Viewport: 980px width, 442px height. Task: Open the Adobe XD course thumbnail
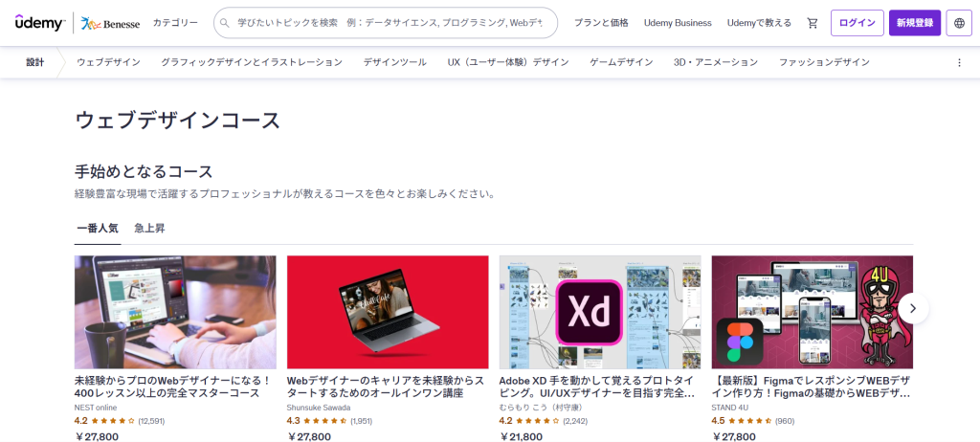click(600, 312)
